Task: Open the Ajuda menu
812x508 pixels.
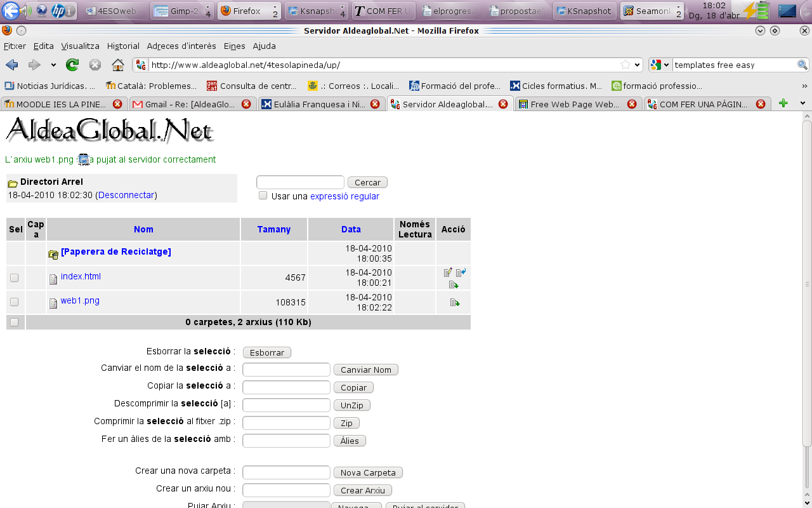Action: coord(265,46)
